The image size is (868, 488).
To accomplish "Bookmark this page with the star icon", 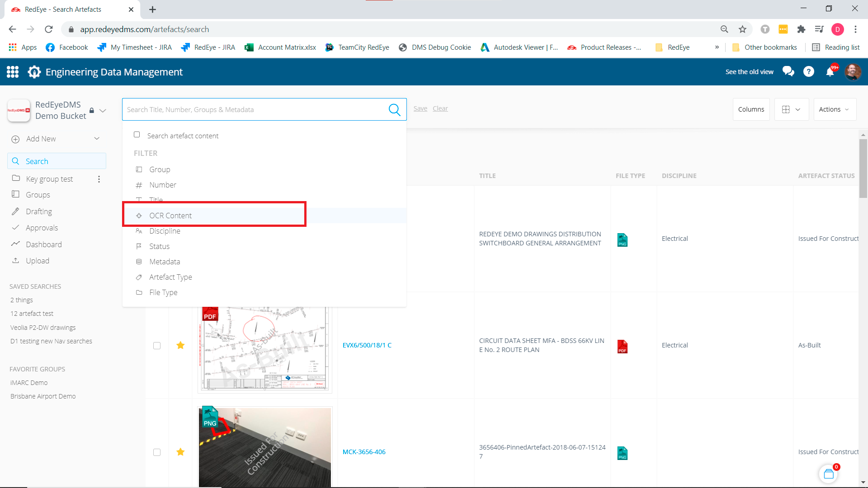I will click(x=742, y=29).
